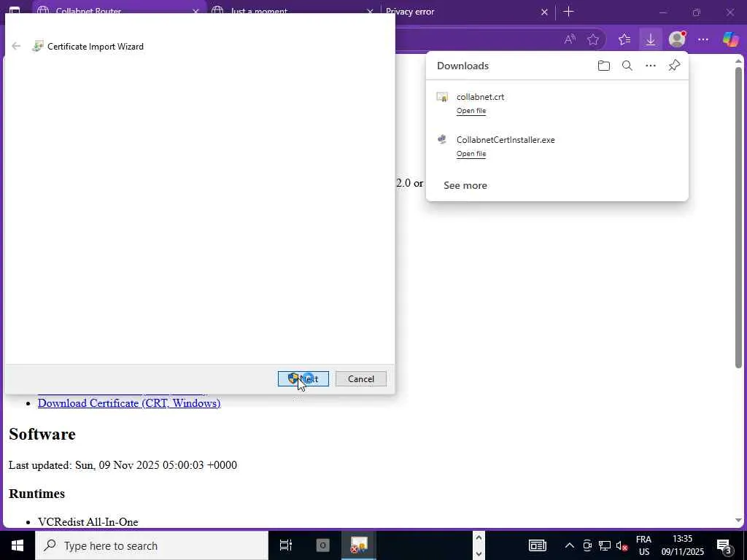The height and width of the screenshot is (560, 747).
Task: Open more options in Downloads panel
Action: [650, 66]
